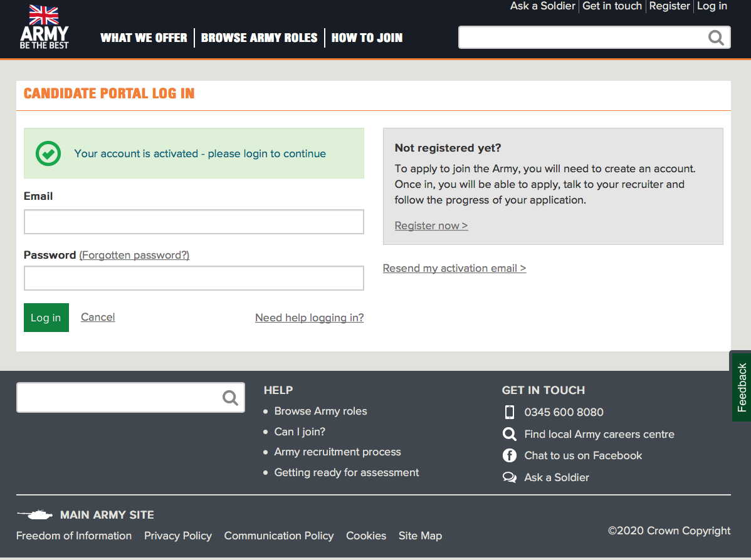Focus the Password input field
Image resolution: width=751 pixels, height=560 pixels.
click(194, 278)
